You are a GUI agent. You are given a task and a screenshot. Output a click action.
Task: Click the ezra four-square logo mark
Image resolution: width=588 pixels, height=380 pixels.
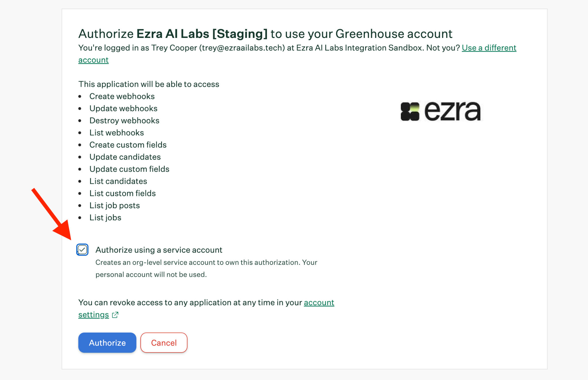pyautogui.click(x=410, y=111)
